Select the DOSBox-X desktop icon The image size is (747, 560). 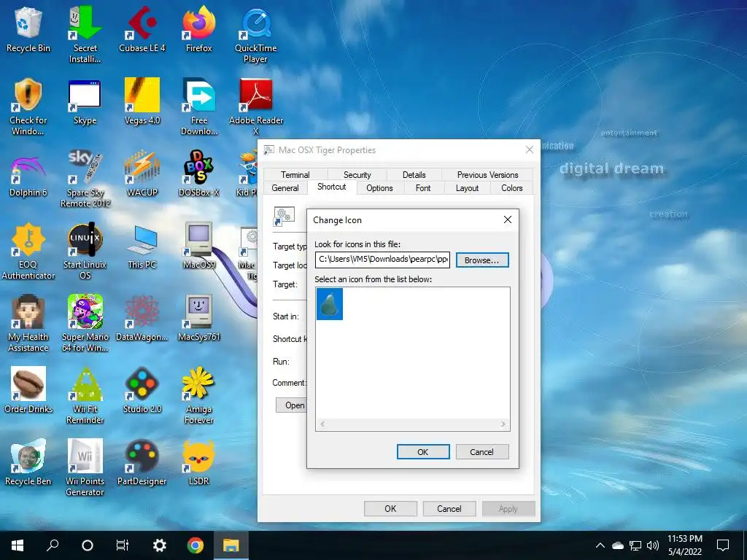point(198,174)
